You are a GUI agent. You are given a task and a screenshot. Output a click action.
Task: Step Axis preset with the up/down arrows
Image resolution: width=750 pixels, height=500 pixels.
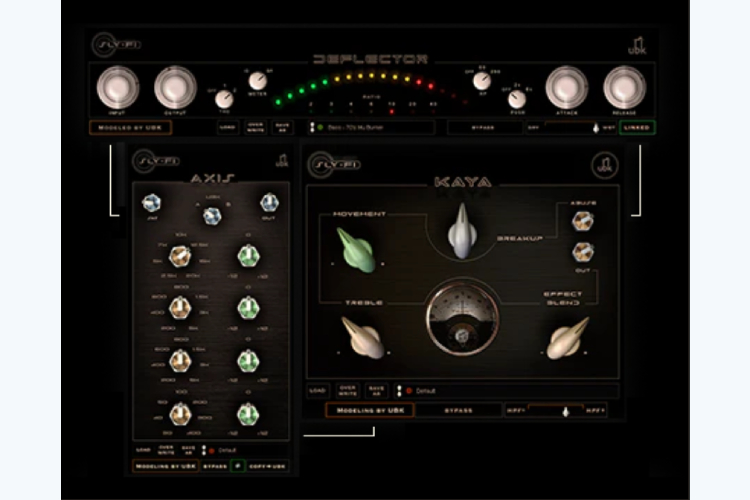(x=204, y=451)
